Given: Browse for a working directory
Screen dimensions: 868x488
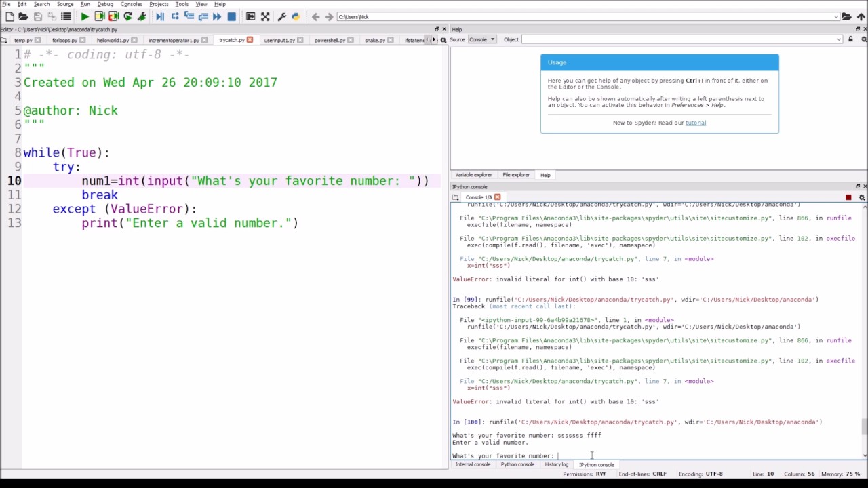Looking at the screenshot, I should coord(846,16).
